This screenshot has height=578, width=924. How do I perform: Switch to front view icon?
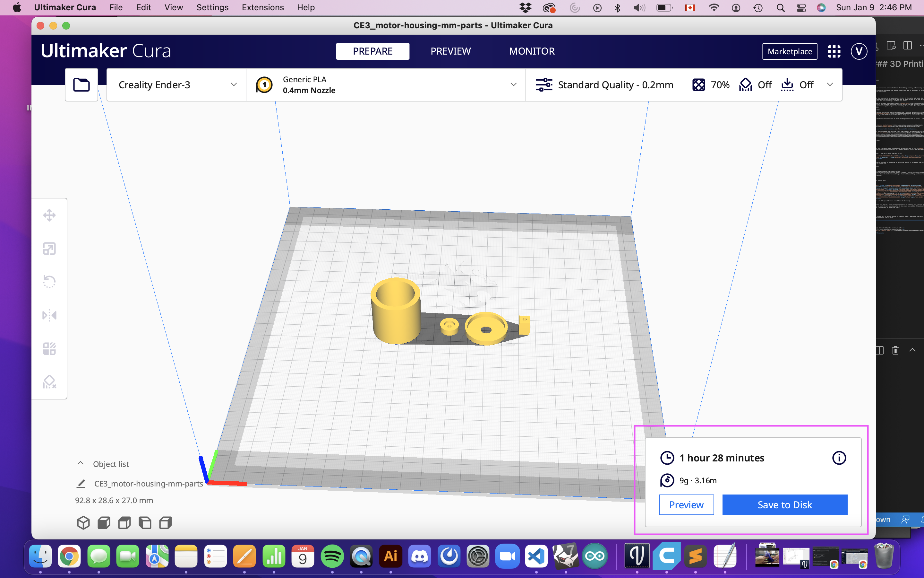point(104,522)
